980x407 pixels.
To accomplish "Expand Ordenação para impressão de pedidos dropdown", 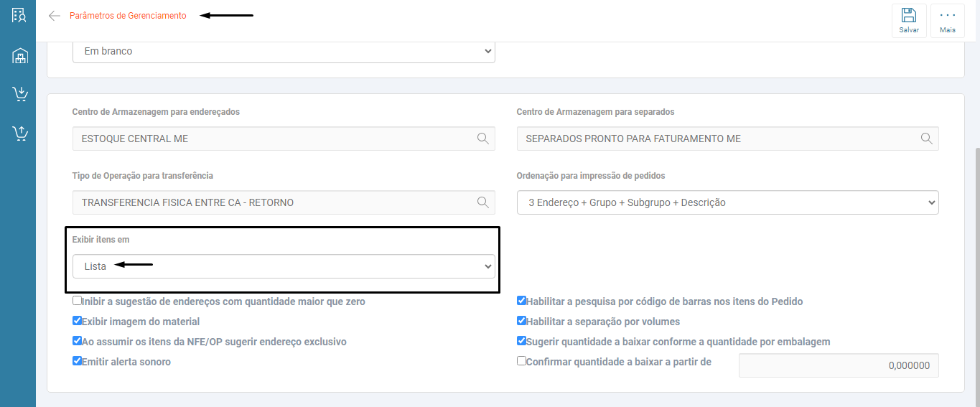I will [727, 202].
